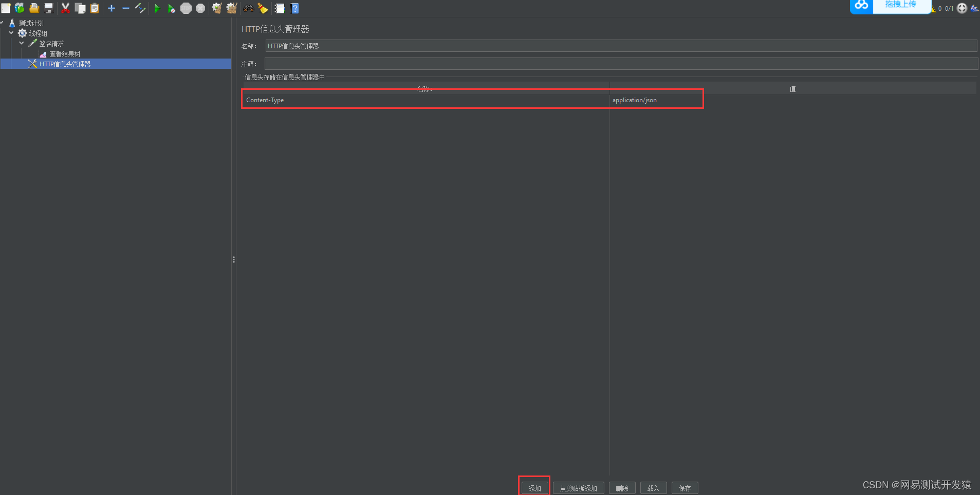Select the application/json value cell
Image resolution: width=980 pixels, height=495 pixels.
(793, 100)
